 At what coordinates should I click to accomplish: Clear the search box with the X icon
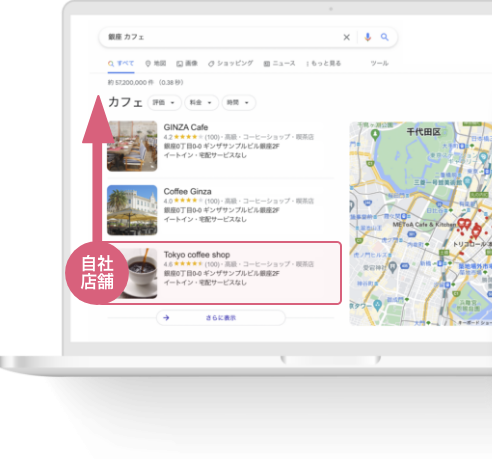pos(346,37)
